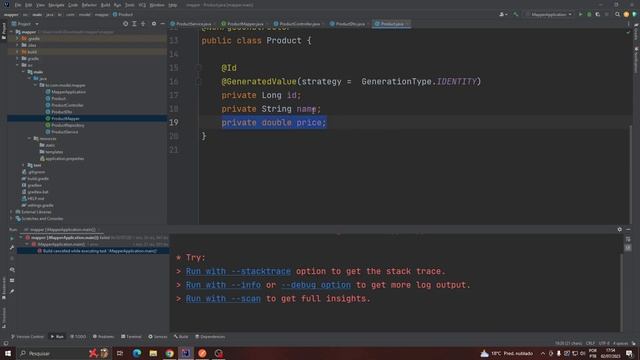The height and width of the screenshot is (360, 640).
Task: Click the eye filter icon in Run panel
Action: pyautogui.click(x=12, y=270)
